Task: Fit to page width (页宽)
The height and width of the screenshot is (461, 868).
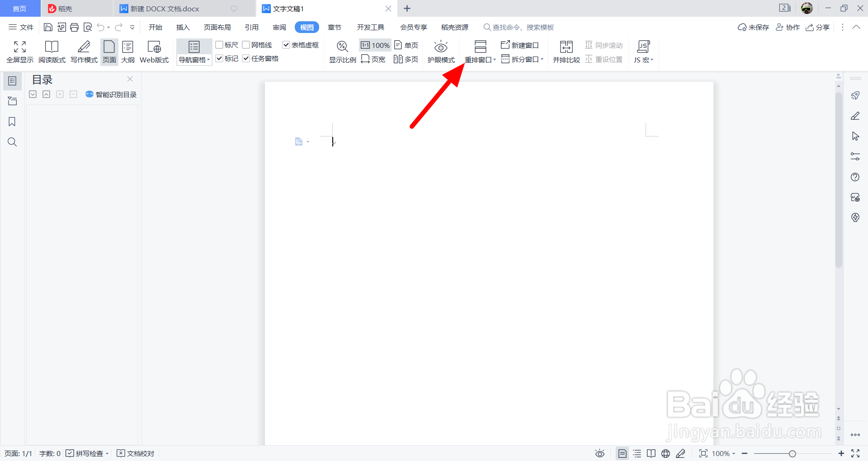Action: point(373,59)
